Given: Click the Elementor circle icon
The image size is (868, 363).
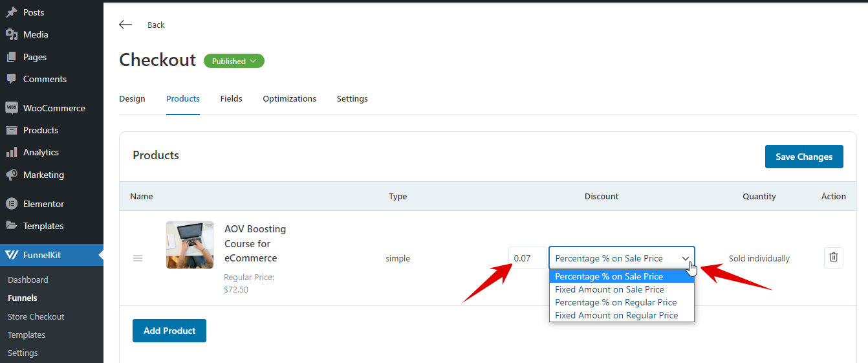Looking at the screenshot, I should pyautogui.click(x=12, y=204).
